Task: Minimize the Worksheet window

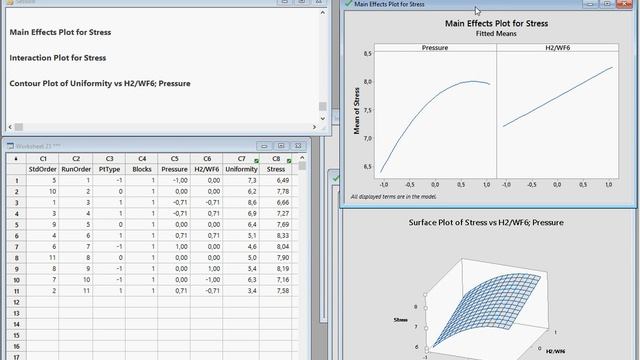Action: tap(264, 146)
